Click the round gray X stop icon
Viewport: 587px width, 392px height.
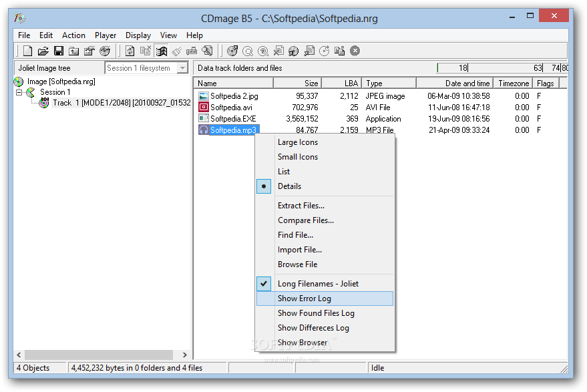pos(355,51)
